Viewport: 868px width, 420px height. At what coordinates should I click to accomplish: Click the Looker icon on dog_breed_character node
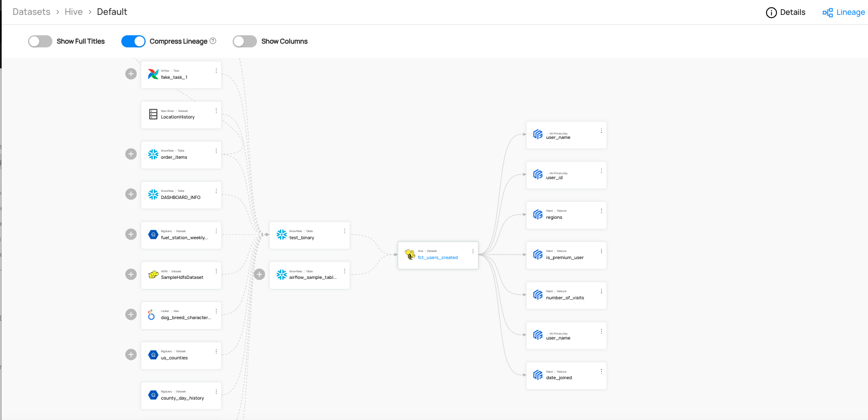point(151,315)
